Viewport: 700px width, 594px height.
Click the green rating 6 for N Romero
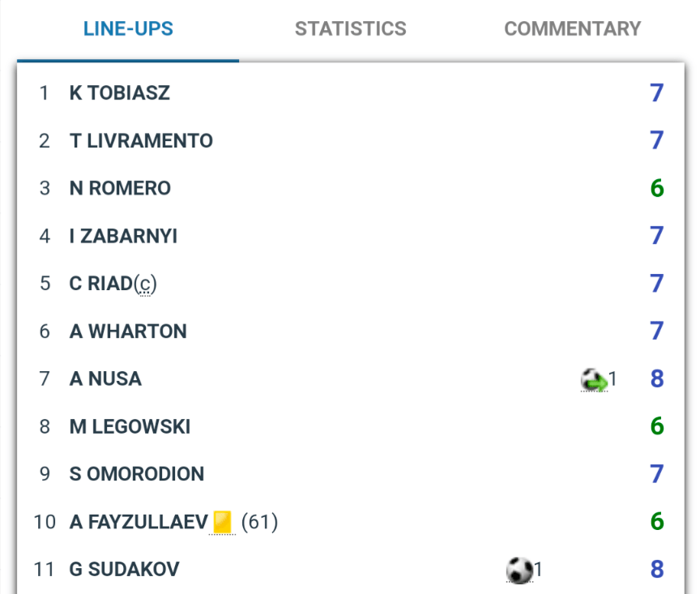click(x=656, y=189)
